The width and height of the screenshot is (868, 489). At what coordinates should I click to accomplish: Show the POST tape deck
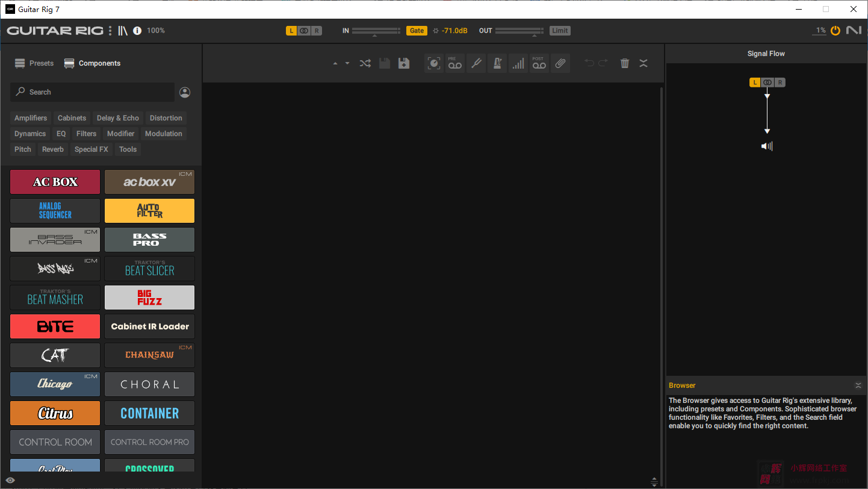pyautogui.click(x=539, y=63)
